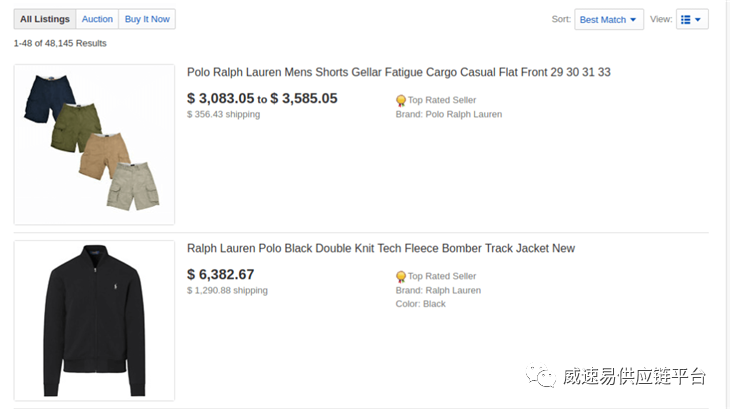
Task: Switch to the Auction tab
Action: [x=97, y=19]
